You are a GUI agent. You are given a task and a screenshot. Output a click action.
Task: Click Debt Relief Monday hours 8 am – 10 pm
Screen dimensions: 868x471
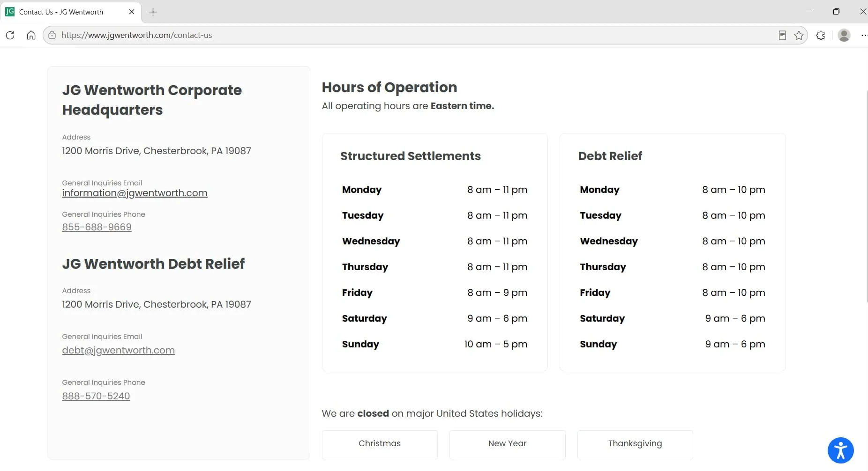733,190
